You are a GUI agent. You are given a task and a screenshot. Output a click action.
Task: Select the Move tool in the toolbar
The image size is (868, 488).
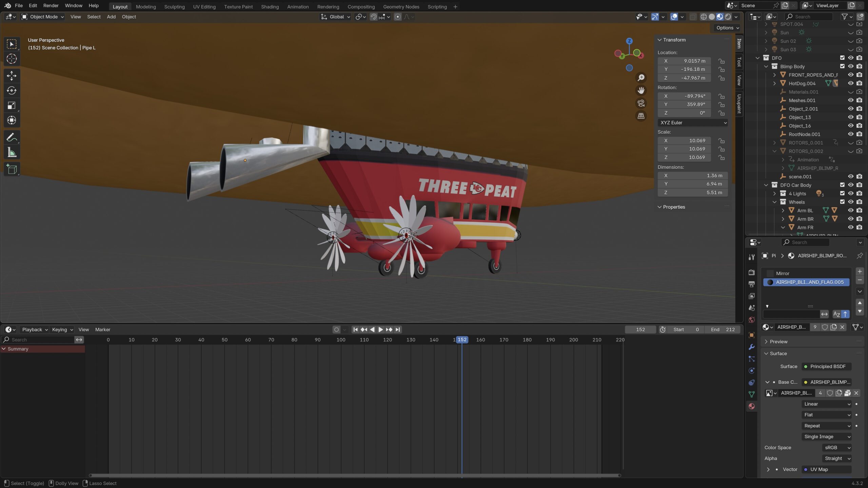point(12,76)
